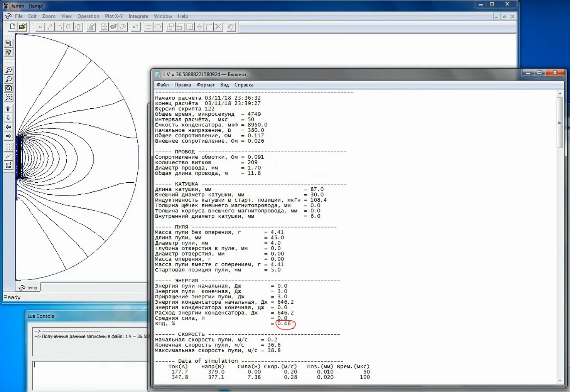Click the zoom in magnifier icon
Image resolution: width=570 pixels, height=392 pixels.
(8, 70)
